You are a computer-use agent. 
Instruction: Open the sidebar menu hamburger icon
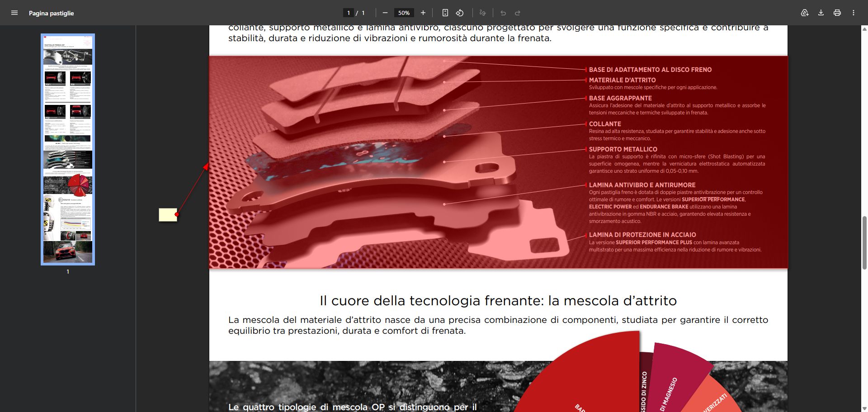pyautogui.click(x=14, y=13)
